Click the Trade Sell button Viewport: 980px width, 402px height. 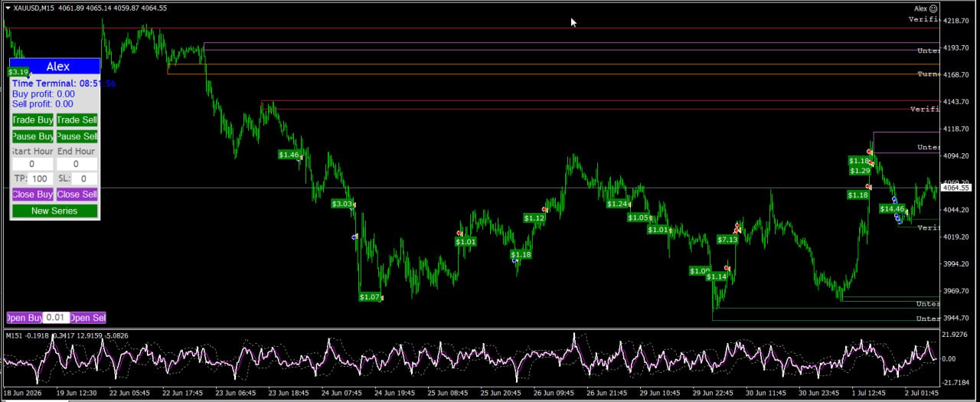coord(77,120)
